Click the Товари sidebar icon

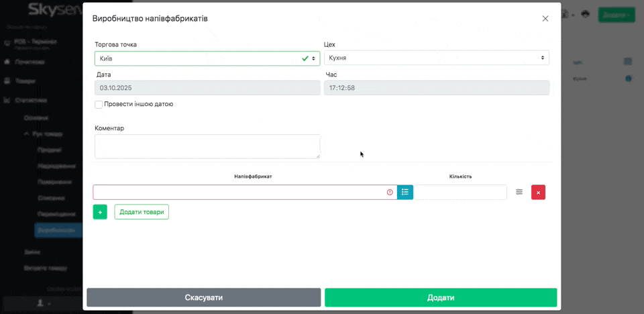8,81
